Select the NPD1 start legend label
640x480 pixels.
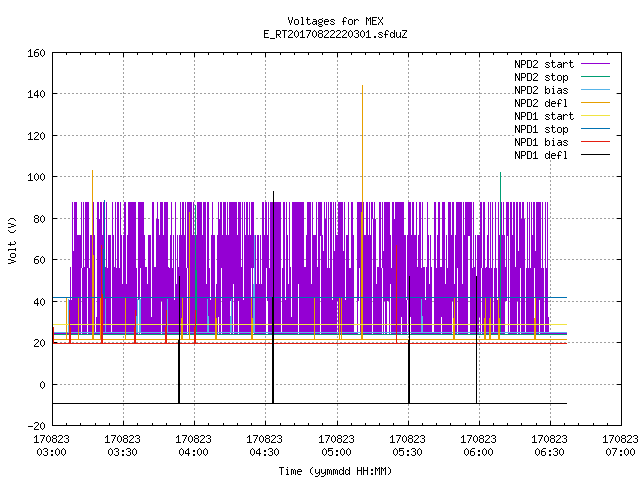(x=544, y=116)
